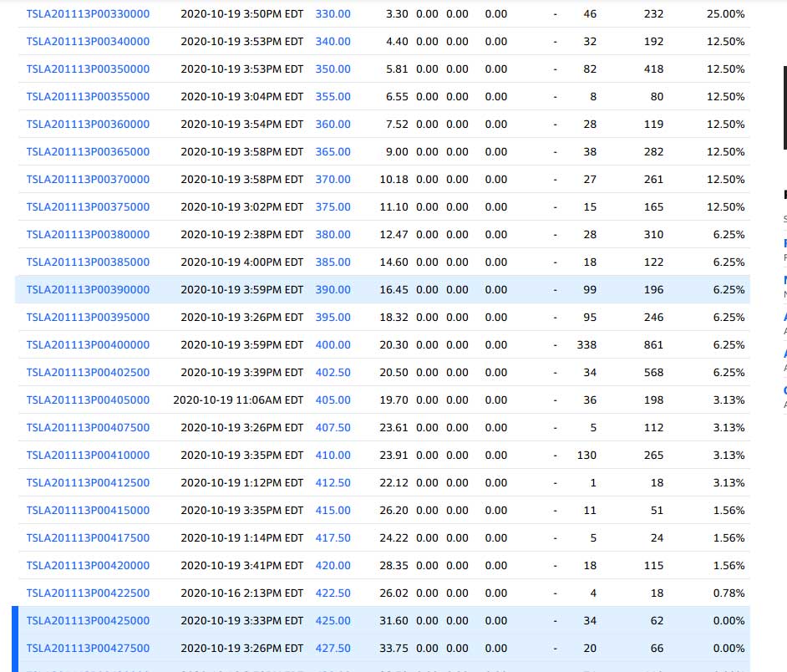The height and width of the screenshot is (672, 787).
Task: Select the 427.50 strike price link
Action: pos(333,649)
